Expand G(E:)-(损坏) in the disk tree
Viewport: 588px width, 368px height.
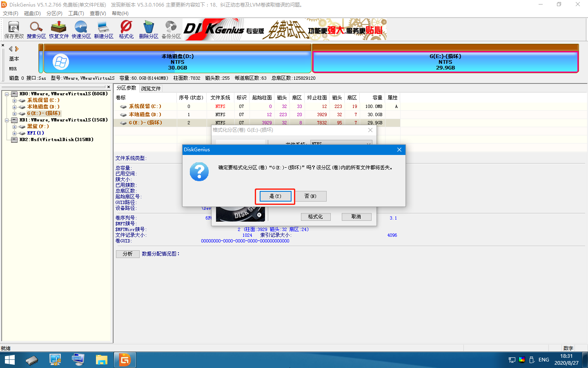tap(14, 114)
